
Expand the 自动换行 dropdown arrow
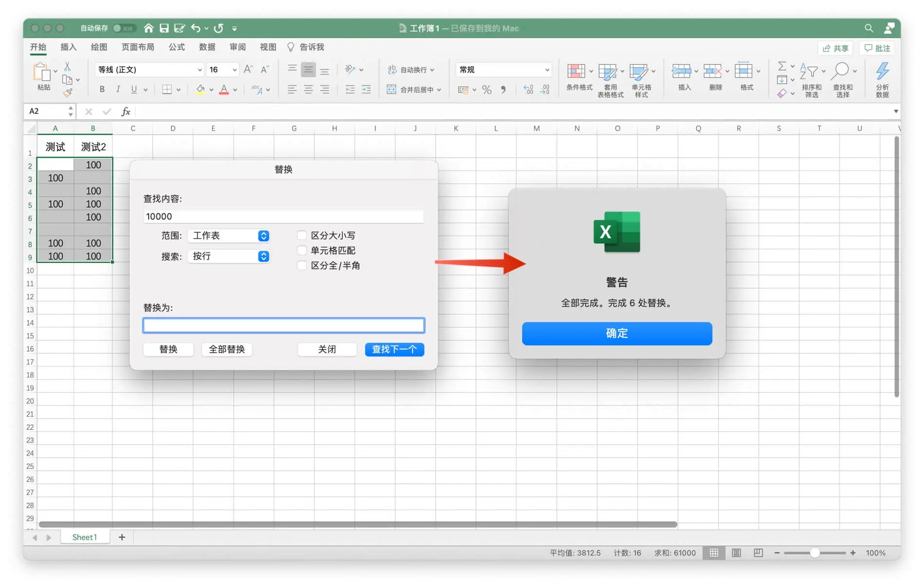click(432, 70)
